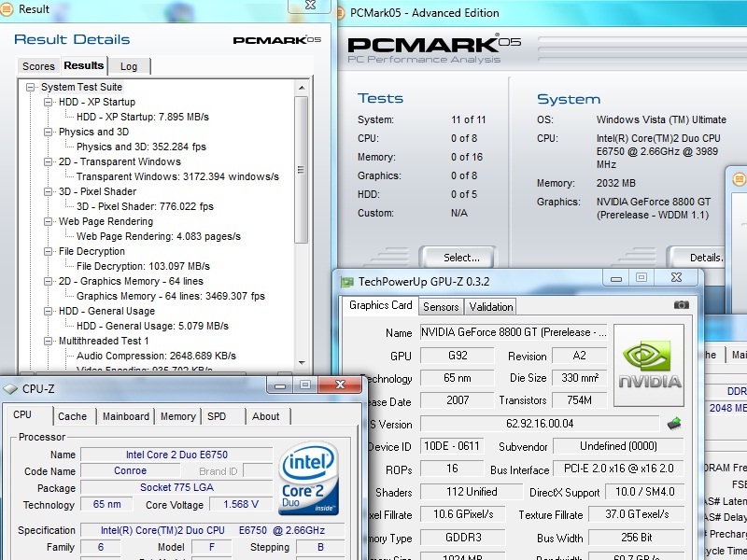Click 'Physics and 3D: 352.284 fps' result
747x560 pixels.
coord(141,147)
